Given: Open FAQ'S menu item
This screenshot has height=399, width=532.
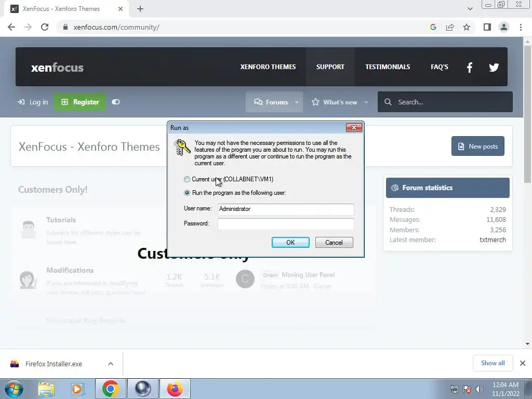Looking at the screenshot, I should pyautogui.click(x=440, y=67).
